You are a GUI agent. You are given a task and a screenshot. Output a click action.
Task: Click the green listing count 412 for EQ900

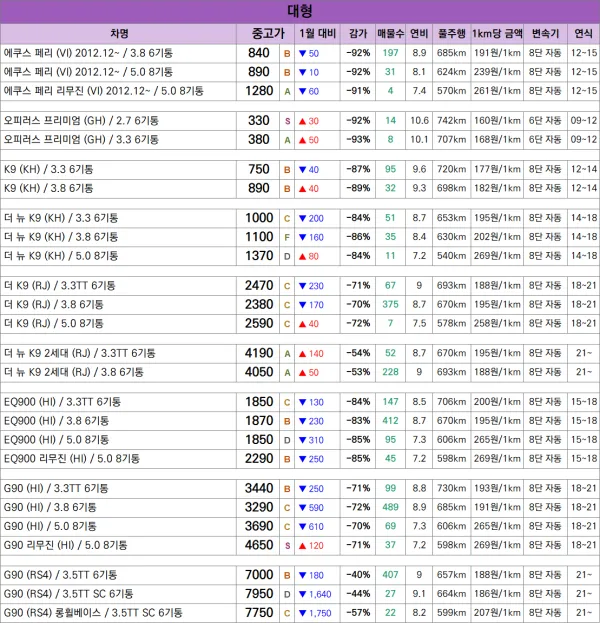390,421
